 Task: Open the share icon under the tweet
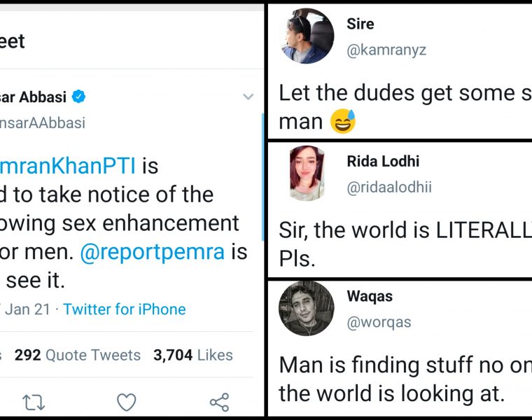pos(219,402)
